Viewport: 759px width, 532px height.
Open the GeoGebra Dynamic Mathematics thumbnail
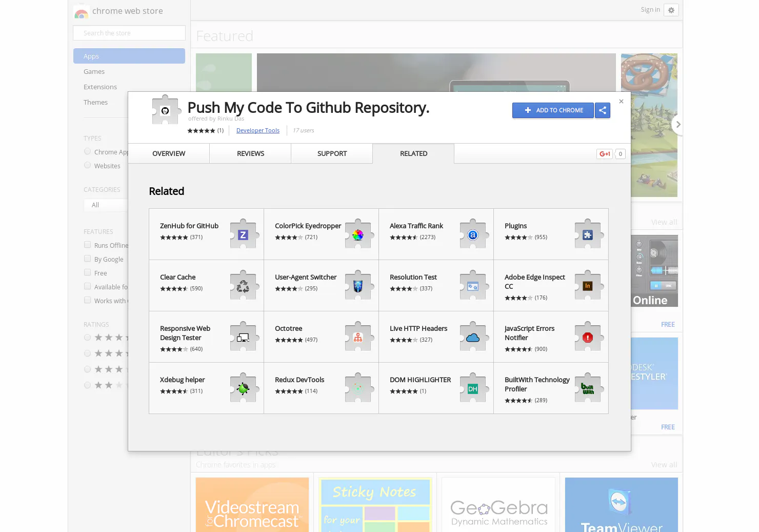coord(498,505)
